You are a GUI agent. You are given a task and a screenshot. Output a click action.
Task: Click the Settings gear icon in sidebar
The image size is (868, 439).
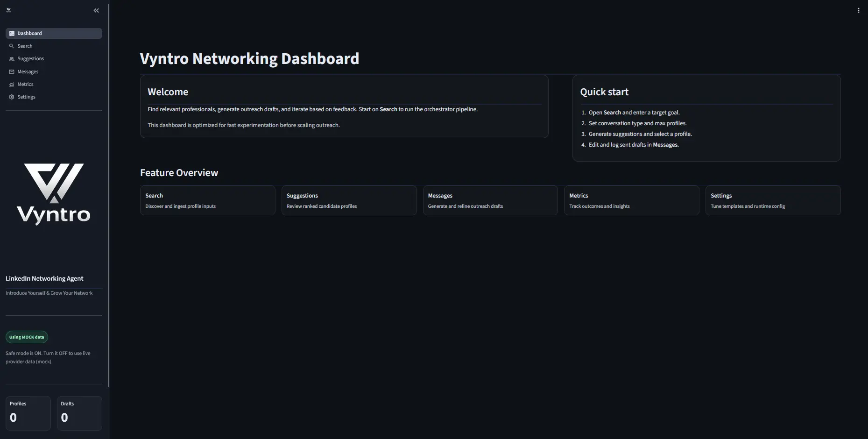(12, 97)
